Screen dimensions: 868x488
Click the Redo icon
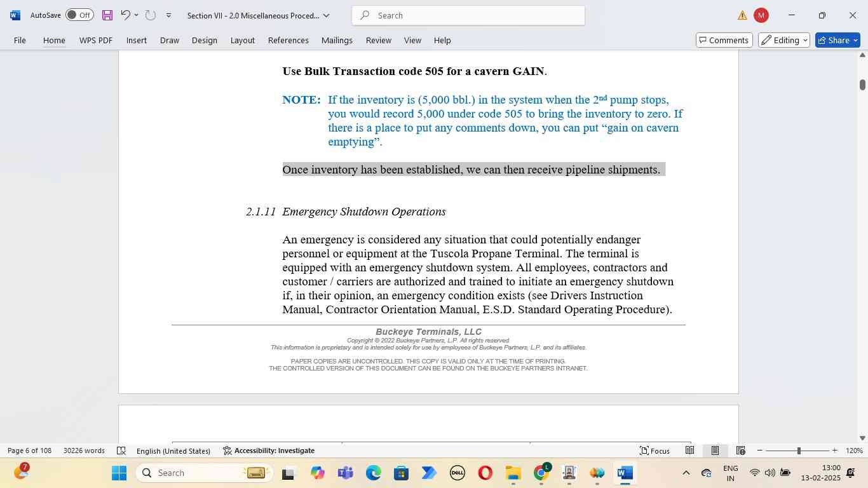point(151,15)
